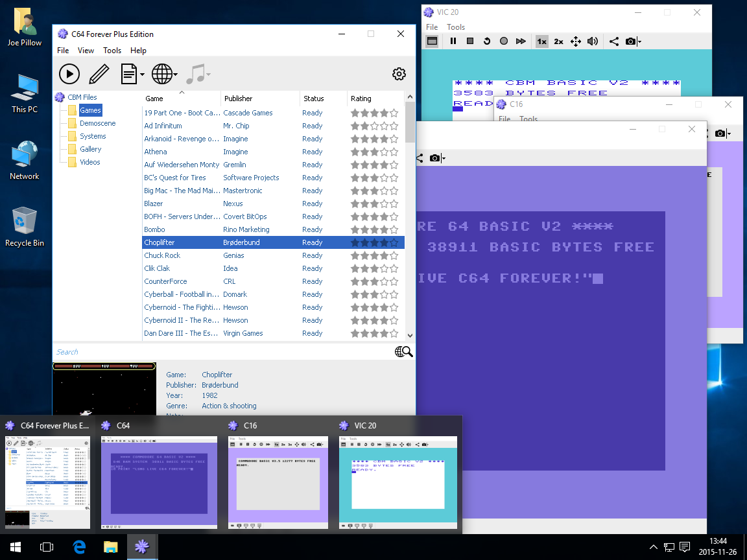Open the Windows Start menu
Screen dimensions: 747x560
pos(16,546)
